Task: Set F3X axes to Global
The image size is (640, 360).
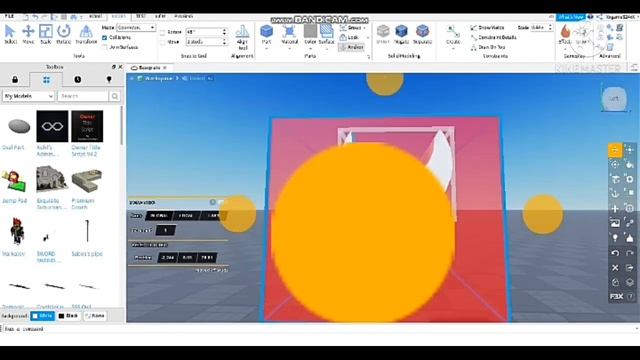Action: pos(159,216)
